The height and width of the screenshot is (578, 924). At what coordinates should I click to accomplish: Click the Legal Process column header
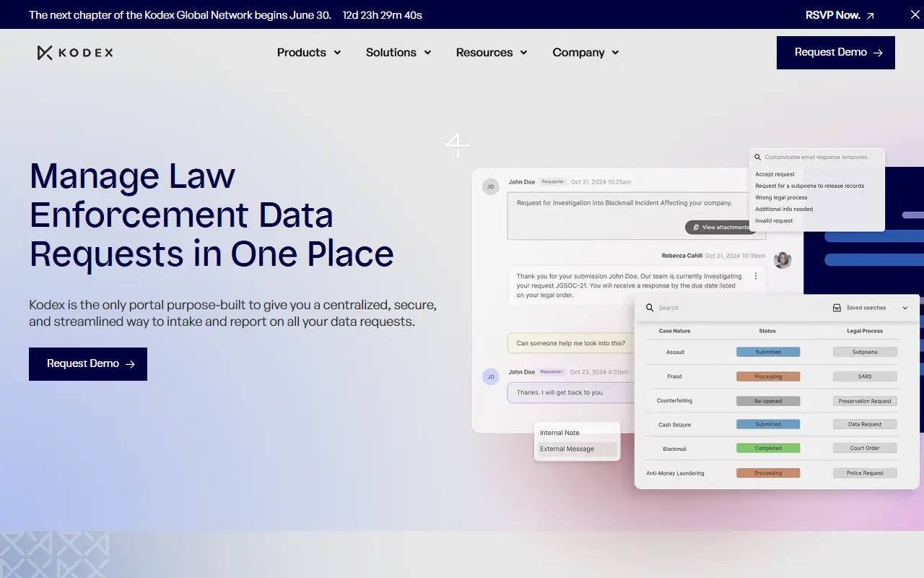[865, 331]
